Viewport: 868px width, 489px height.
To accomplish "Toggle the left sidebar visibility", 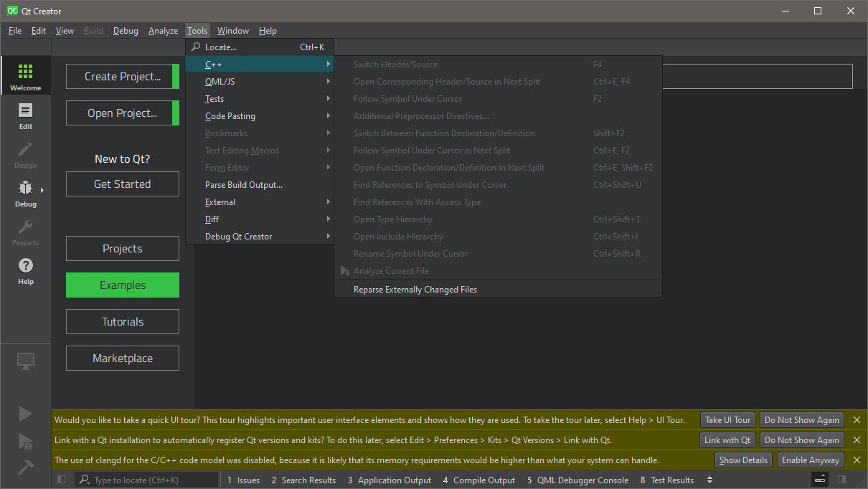I will point(62,480).
